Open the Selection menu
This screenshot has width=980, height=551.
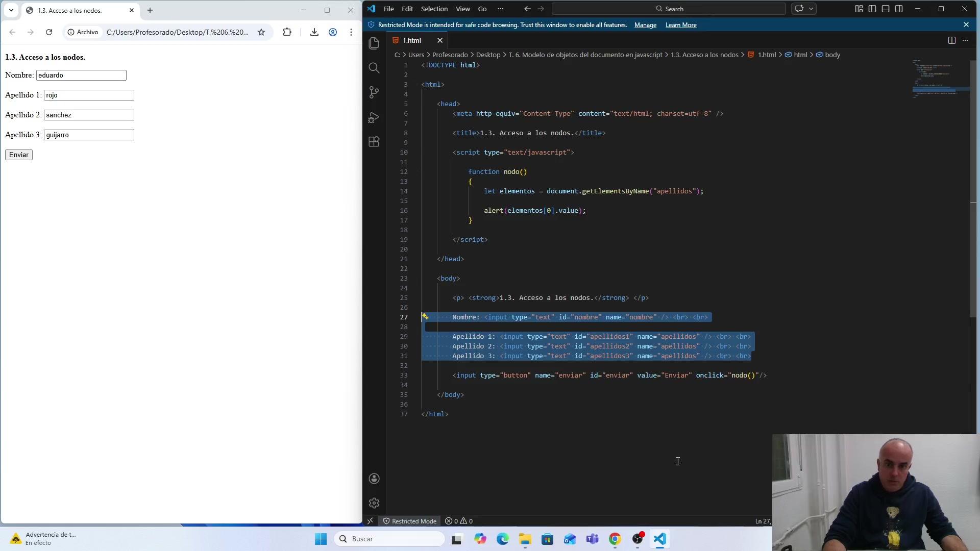pyautogui.click(x=434, y=9)
